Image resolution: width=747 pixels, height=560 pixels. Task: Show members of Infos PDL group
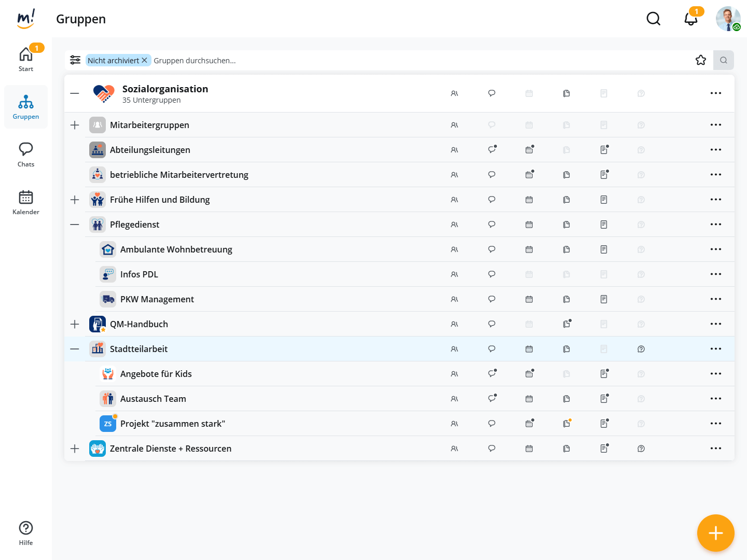[454, 274]
